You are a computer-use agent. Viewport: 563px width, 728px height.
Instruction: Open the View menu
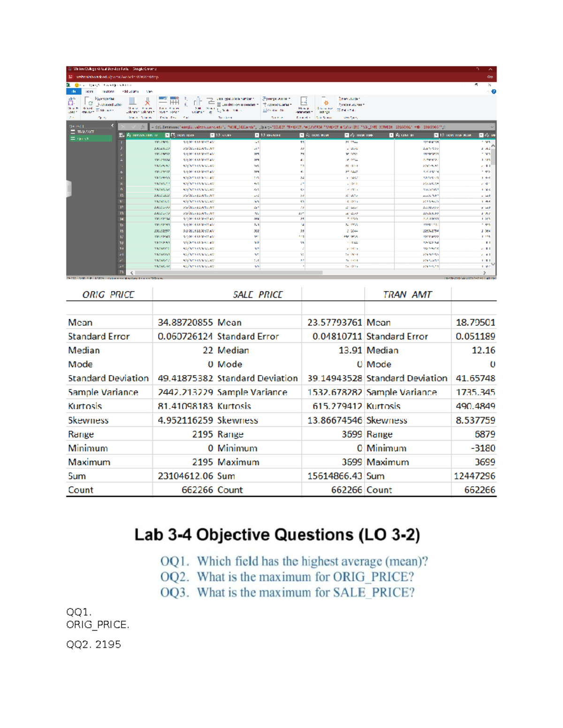tap(148, 90)
